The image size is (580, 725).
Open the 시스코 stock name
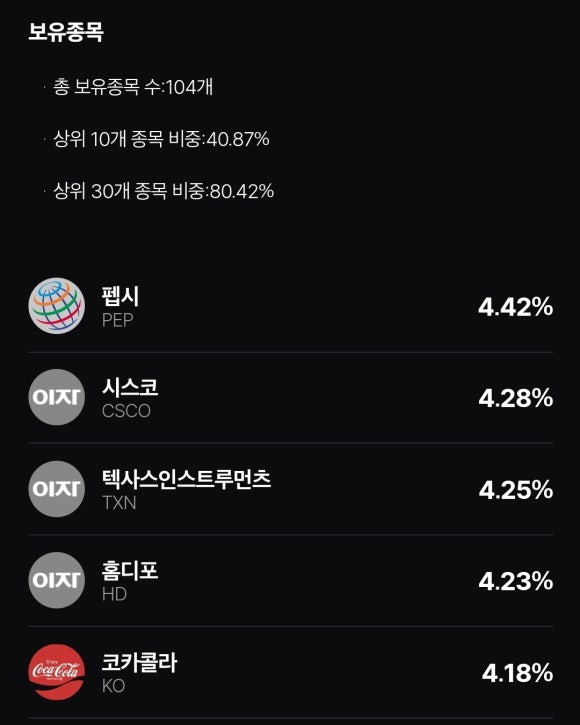pyautogui.click(x=130, y=387)
